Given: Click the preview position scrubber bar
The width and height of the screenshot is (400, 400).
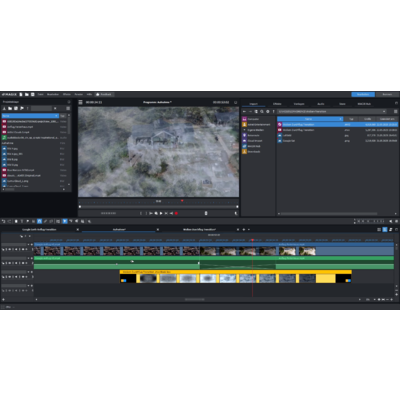Looking at the screenshot, I should (x=158, y=207).
